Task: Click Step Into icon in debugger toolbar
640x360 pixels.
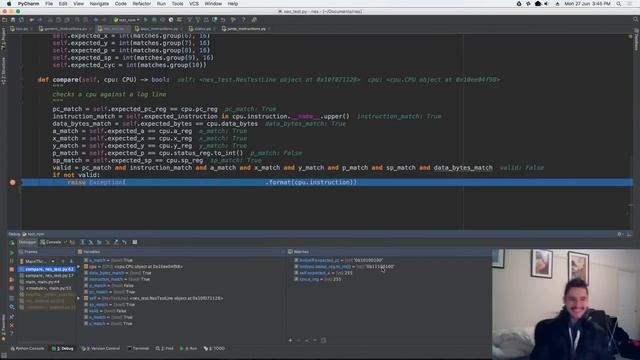Action: click(x=91, y=242)
